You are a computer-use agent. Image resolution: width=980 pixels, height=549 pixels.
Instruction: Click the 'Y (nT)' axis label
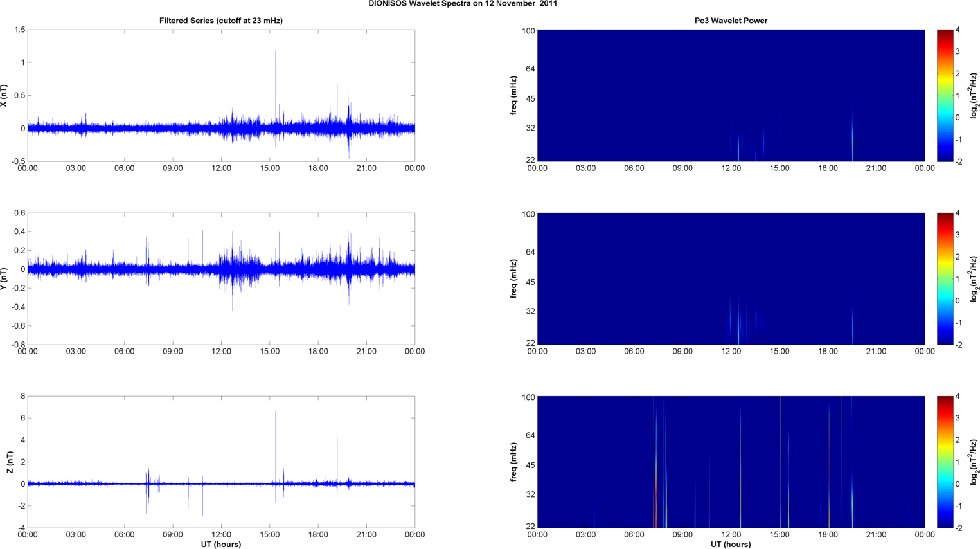click(x=4, y=278)
